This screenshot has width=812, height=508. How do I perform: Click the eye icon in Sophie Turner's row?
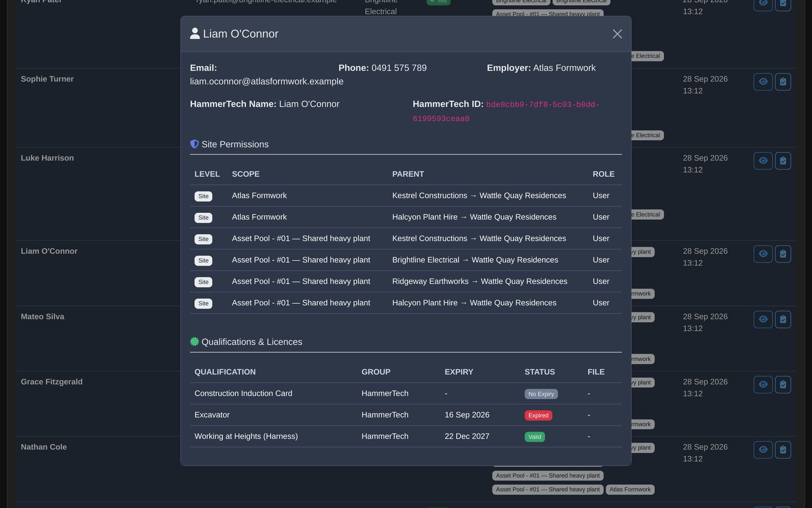tap(763, 82)
